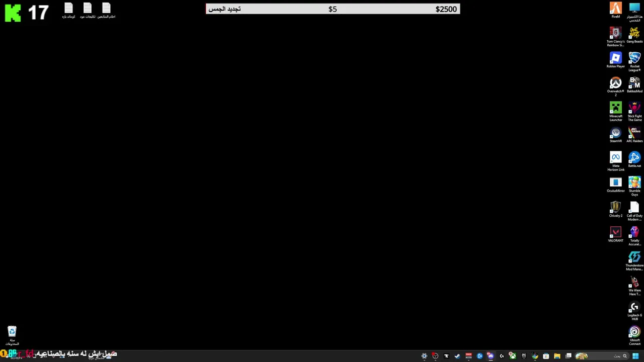
Task: Open the Logitech G HUB desktop icon
Action: tap(634, 311)
